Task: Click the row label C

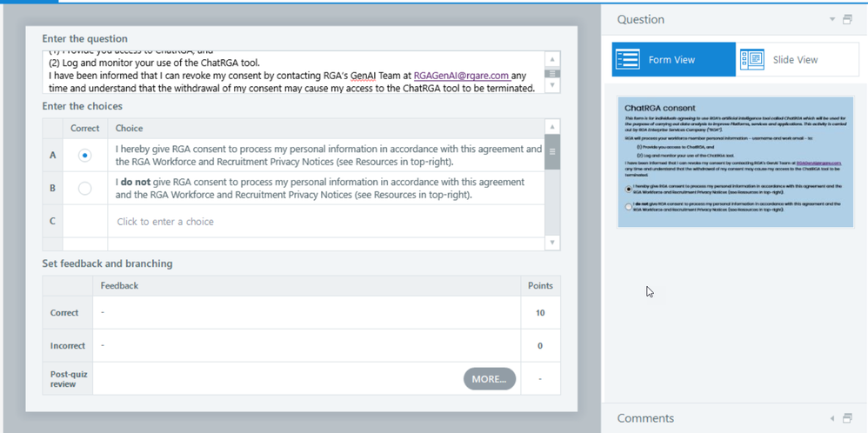Action: [x=52, y=222]
